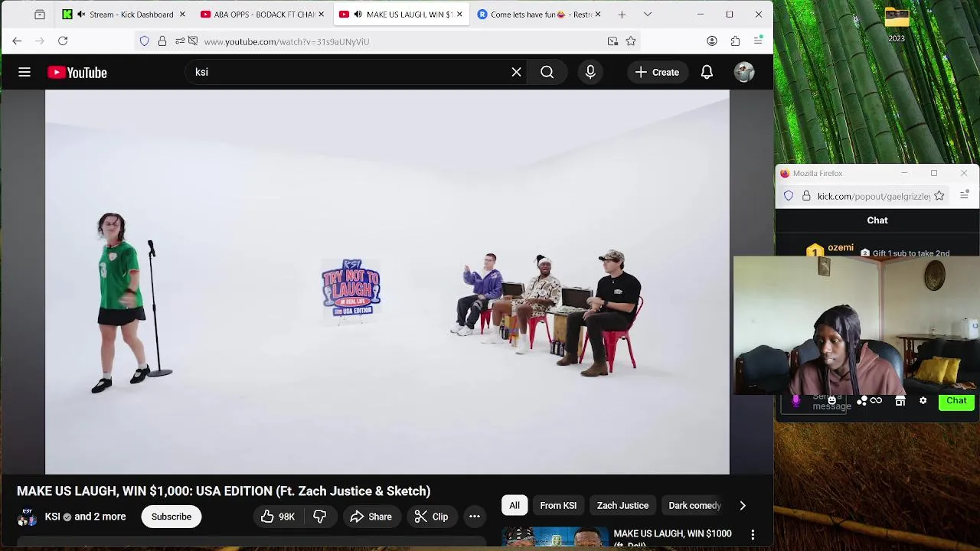Image resolution: width=980 pixels, height=551 pixels.
Task: Subscribe to the KSI channel
Action: coord(171,517)
